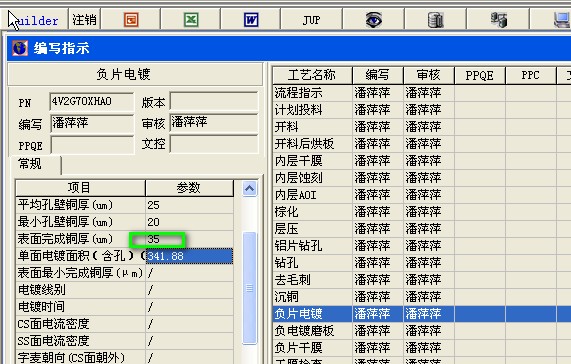Viewport: 571px width, 364px height.
Task: Select the 流程指示 process row
Action: pyautogui.click(x=422, y=93)
